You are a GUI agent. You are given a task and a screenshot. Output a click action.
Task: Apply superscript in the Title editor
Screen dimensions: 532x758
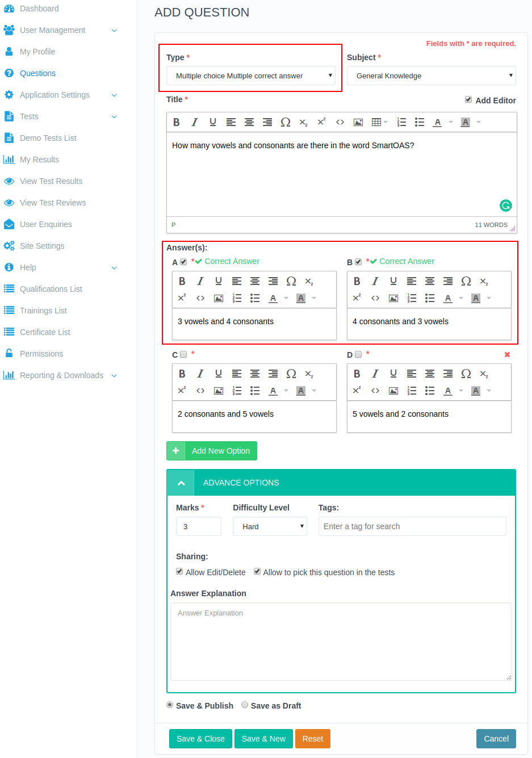coord(321,122)
